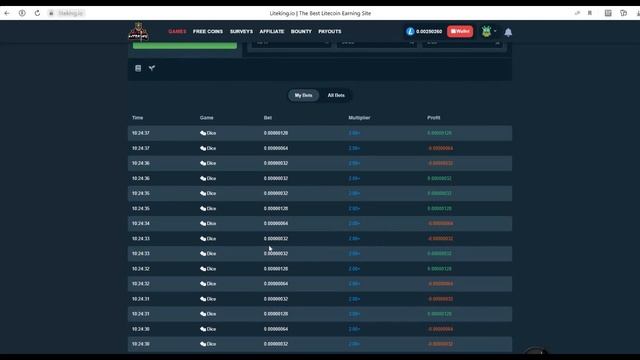Click the browser icon left of the cut-off edge icon
640x360 pixels.
point(623,13)
